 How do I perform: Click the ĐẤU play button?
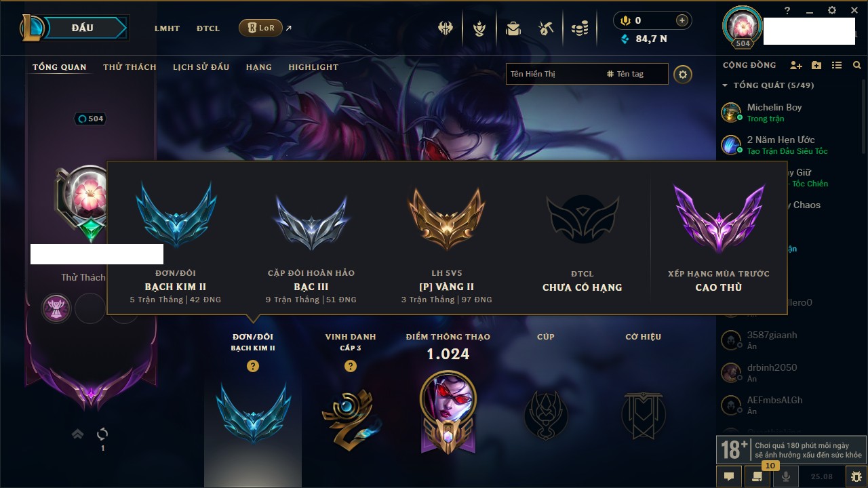click(x=82, y=28)
